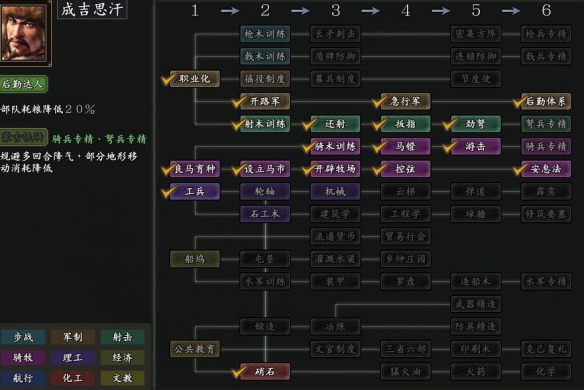This screenshot has width=584, height=390.
Task: Filter by 骑牧 category in legend
Action: (23, 358)
